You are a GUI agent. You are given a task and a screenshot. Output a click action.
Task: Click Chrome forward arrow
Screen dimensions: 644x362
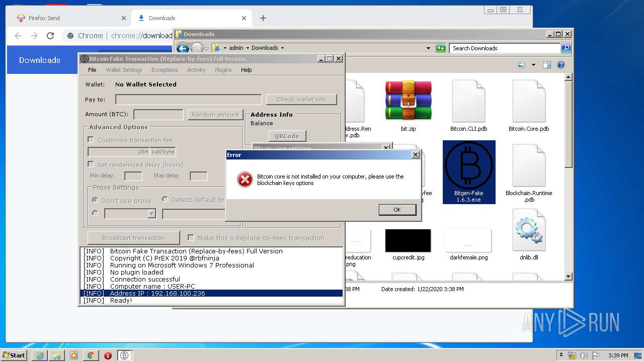(x=34, y=36)
